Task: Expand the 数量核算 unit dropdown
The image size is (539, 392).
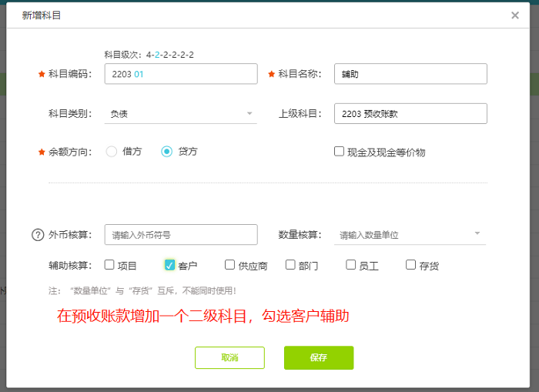Action: point(411,235)
